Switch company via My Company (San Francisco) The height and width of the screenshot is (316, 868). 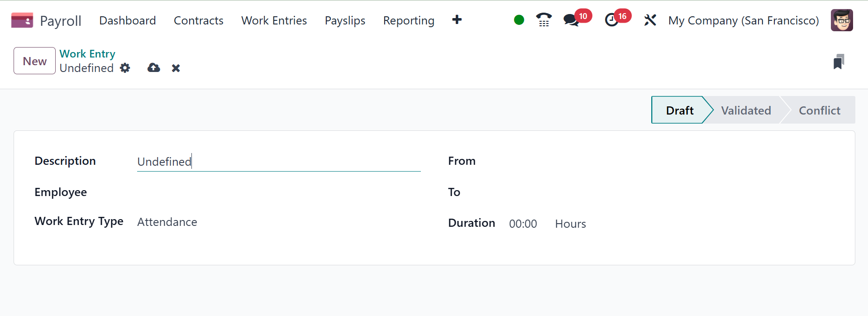point(744,20)
